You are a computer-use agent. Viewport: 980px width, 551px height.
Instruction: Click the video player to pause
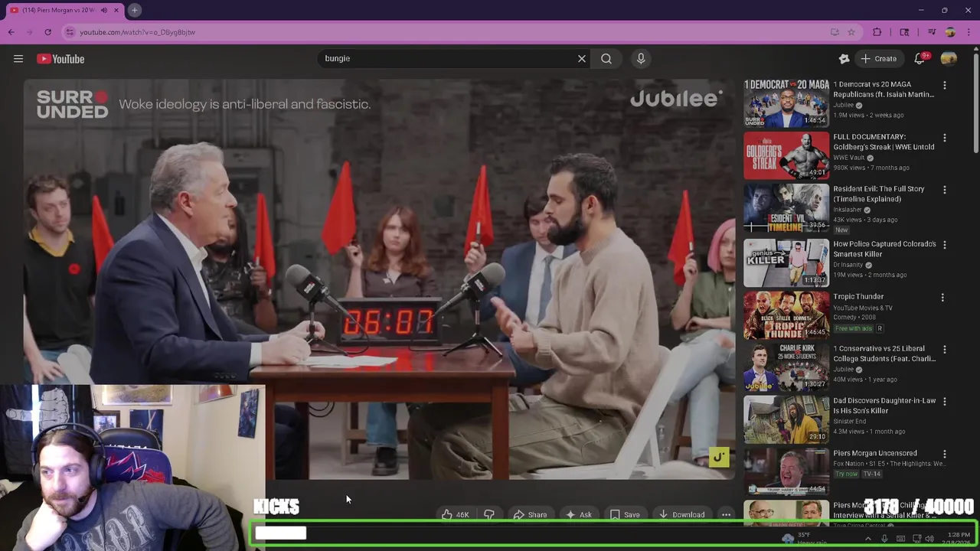coord(380,279)
